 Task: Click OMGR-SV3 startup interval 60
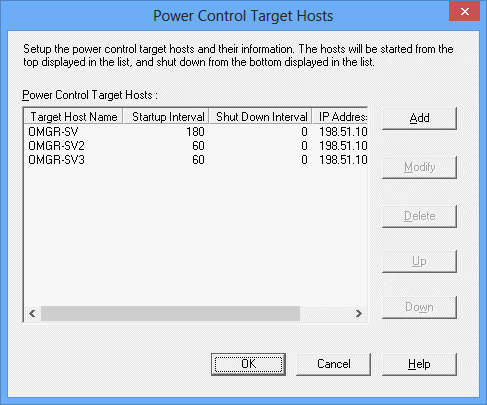coord(198,160)
